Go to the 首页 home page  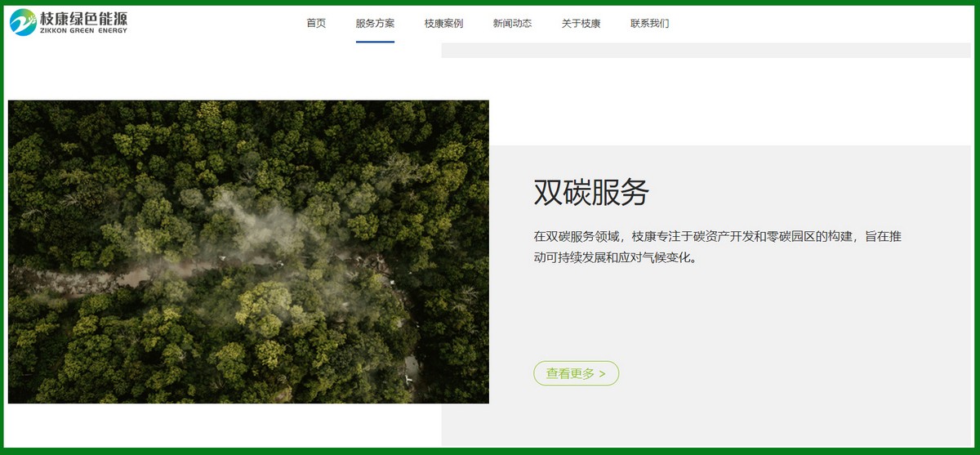pos(316,23)
